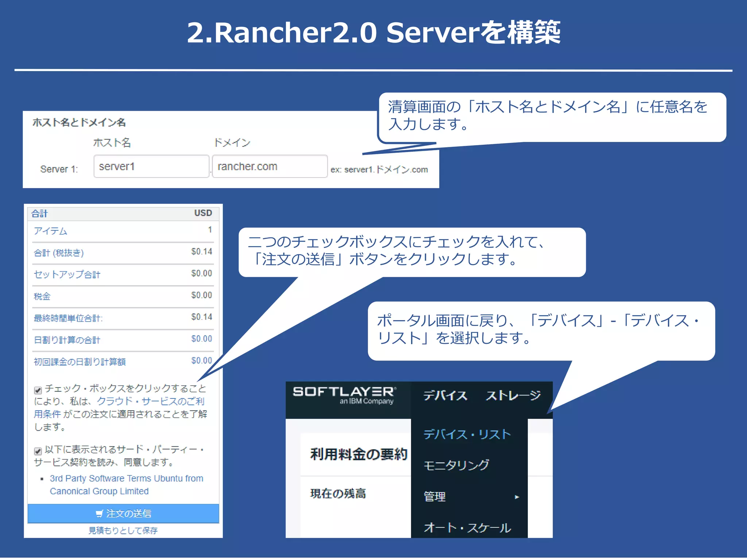Open the クラウド・サービスのご利用条件 link

pyautogui.click(x=119, y=408)
